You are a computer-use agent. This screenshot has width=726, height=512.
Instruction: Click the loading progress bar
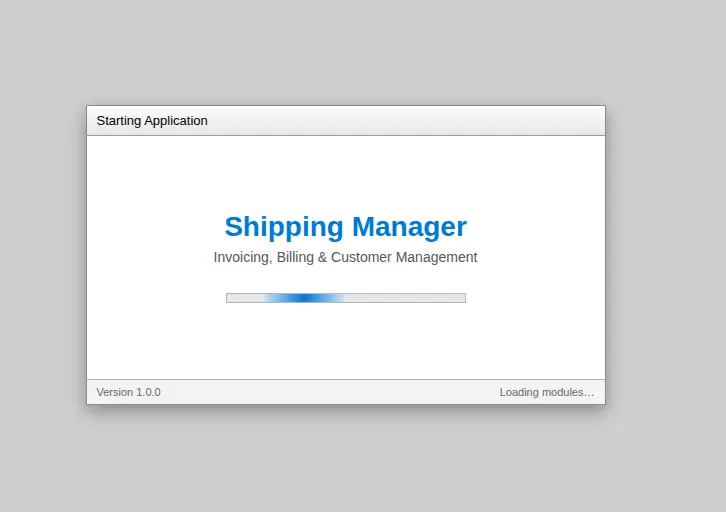click(x=345, y=298)
